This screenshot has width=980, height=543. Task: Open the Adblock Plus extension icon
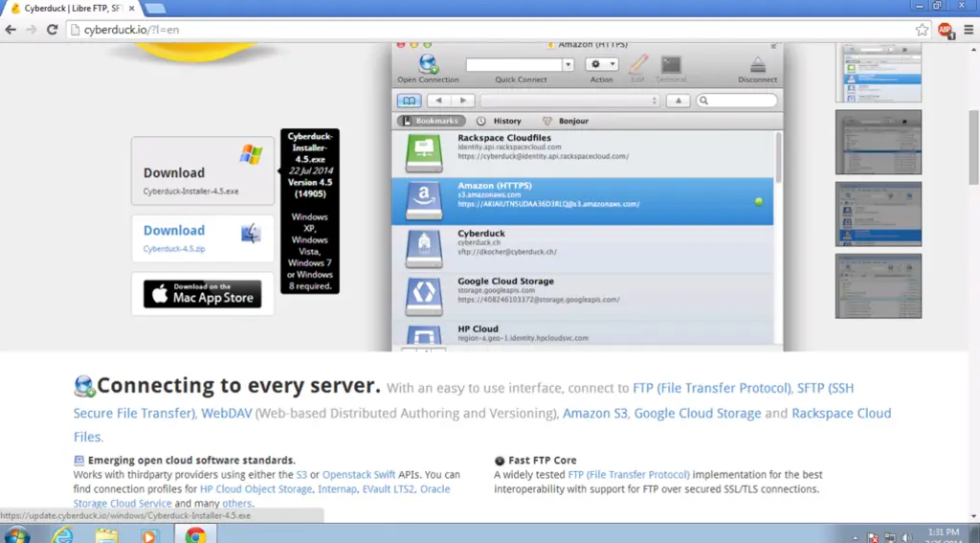(945, 30)
